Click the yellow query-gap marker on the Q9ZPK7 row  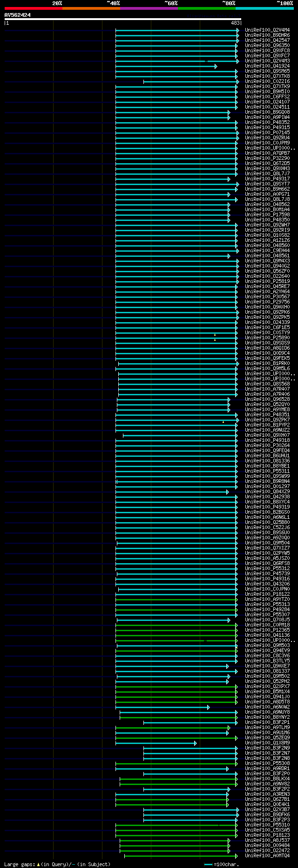pyautogui.click(x=223, y=422)
